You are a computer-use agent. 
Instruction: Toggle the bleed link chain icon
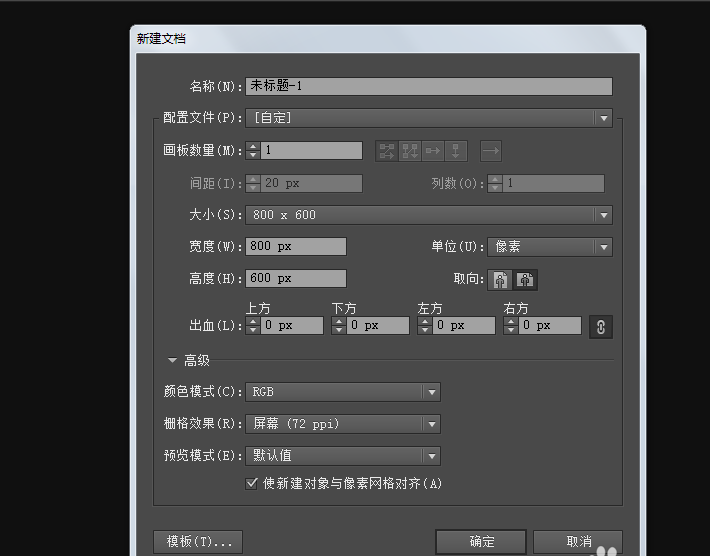[x=600, y=327]
